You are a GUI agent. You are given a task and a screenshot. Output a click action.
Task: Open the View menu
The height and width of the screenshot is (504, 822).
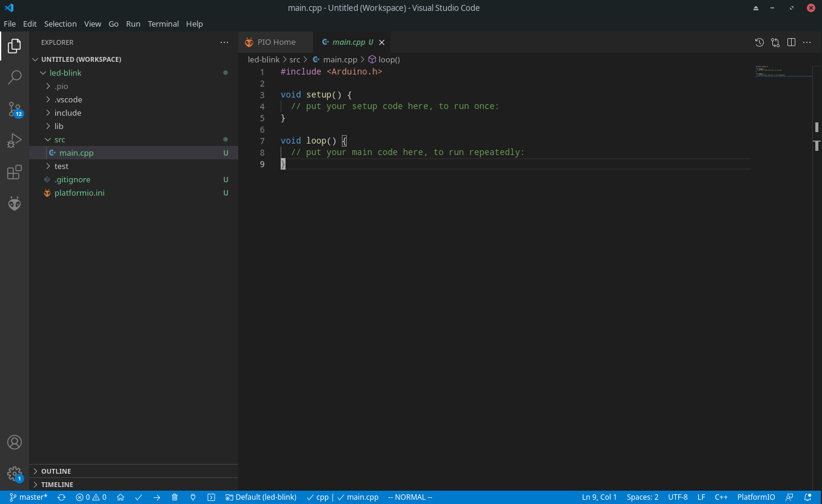[x=93, y=24]
